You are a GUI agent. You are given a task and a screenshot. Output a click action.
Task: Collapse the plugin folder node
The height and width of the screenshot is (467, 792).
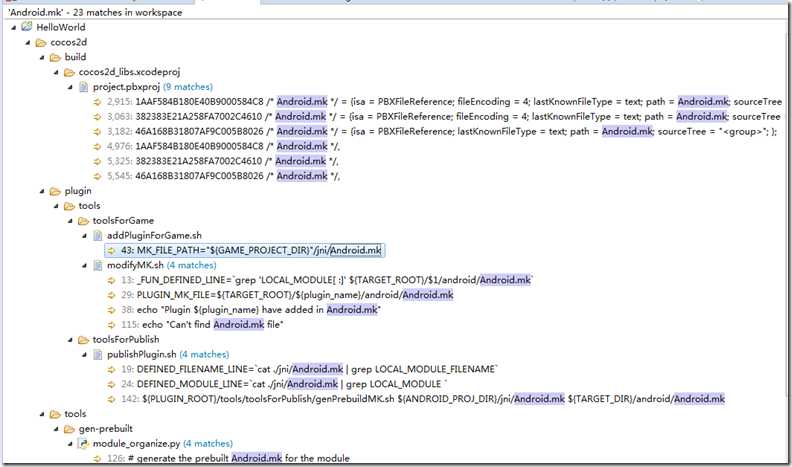coord(42,191)
